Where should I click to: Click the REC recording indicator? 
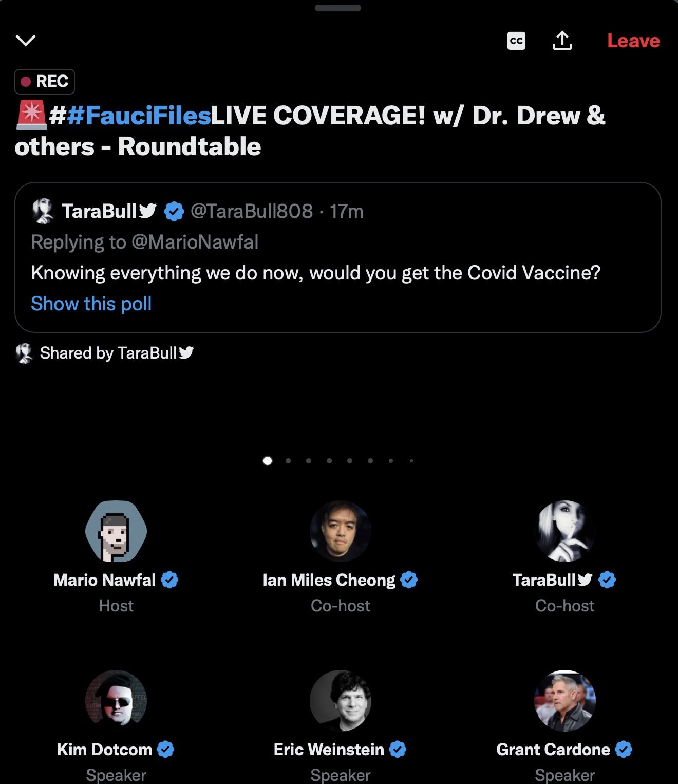click(45, 81)
